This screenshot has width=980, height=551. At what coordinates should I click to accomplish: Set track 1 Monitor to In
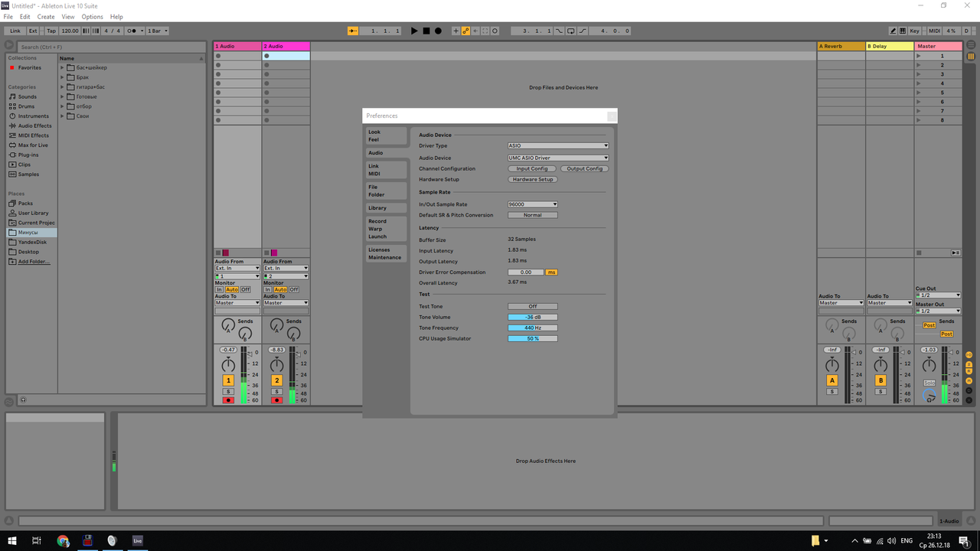coord(219,289)
